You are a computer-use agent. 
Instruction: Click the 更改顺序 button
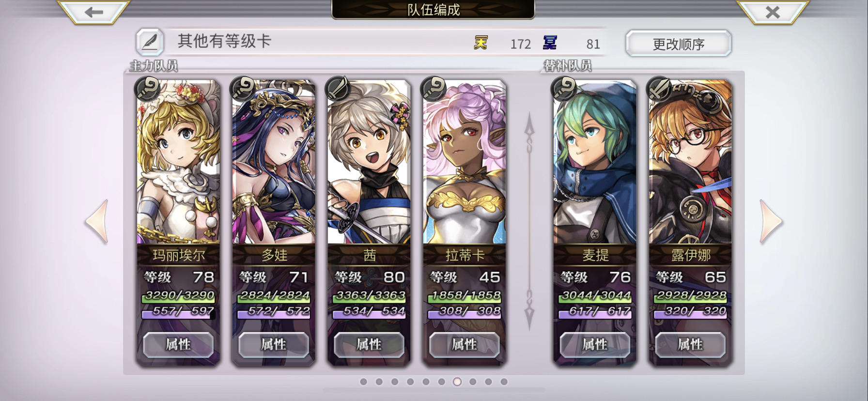pos(678,44)
